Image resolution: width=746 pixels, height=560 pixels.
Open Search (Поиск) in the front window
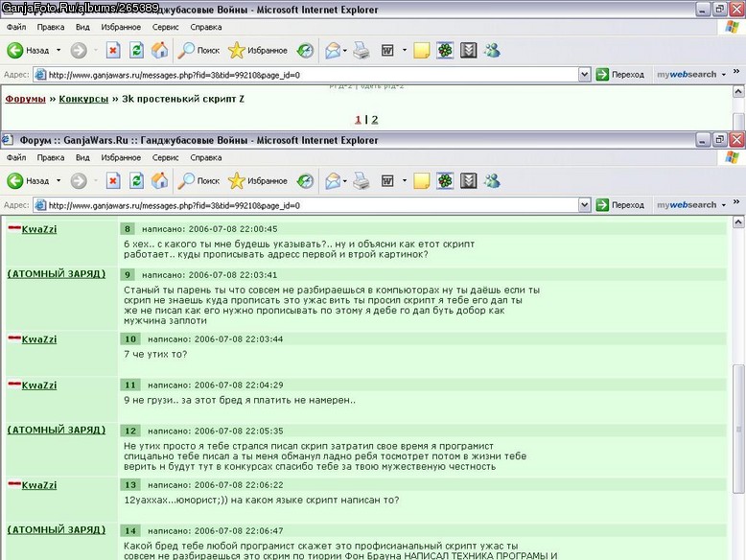coord(198,181)
